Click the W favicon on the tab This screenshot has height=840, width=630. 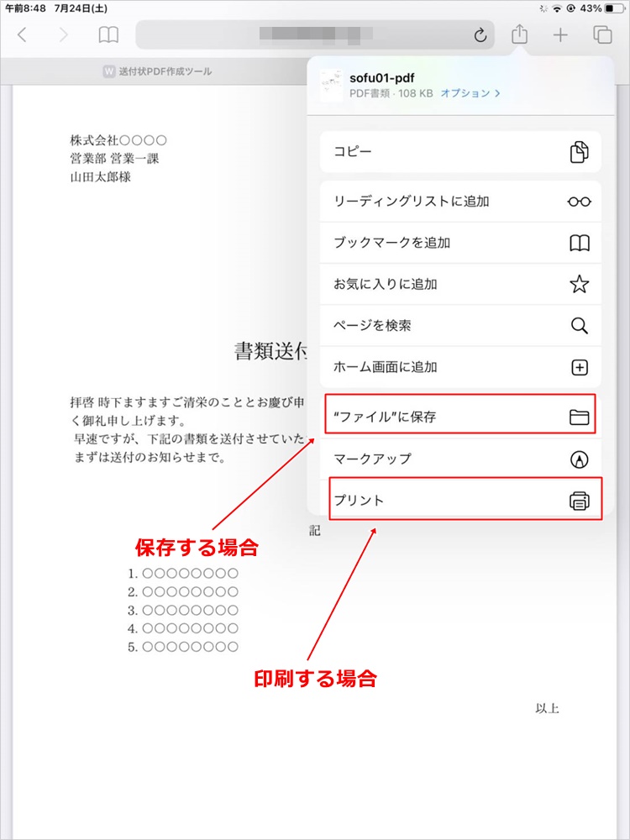(x=109, y=71)
